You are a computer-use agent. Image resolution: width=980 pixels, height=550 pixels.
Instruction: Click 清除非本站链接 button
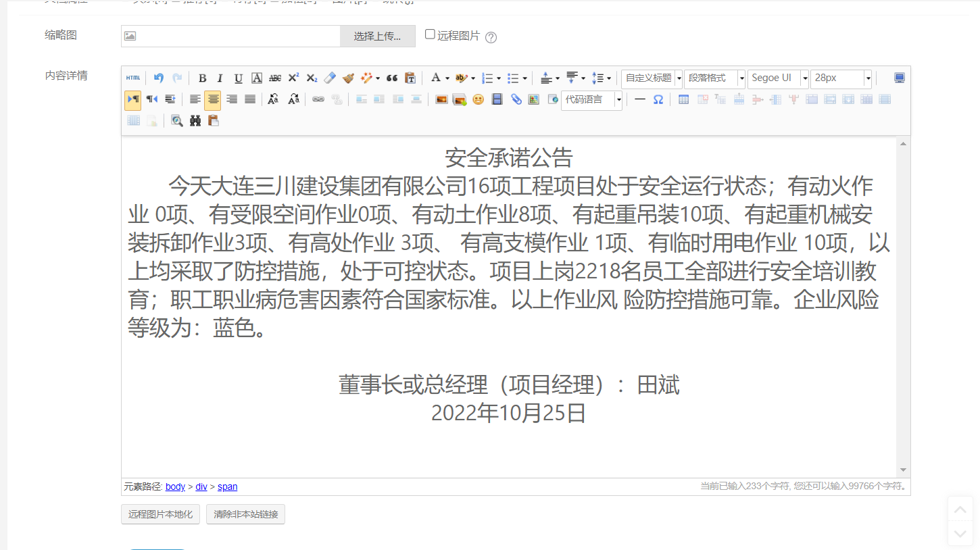point(245,514)
